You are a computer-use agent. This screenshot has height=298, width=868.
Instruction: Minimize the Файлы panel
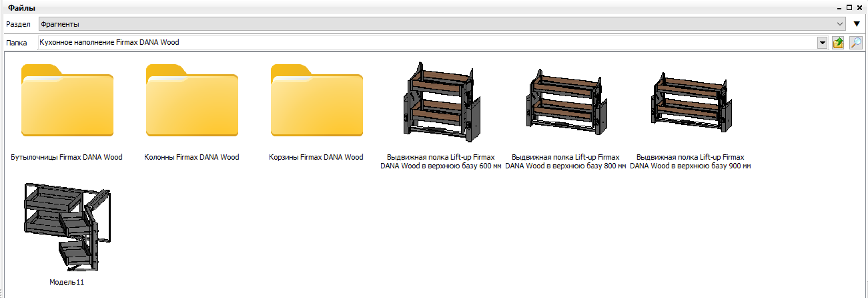[840, 7]
